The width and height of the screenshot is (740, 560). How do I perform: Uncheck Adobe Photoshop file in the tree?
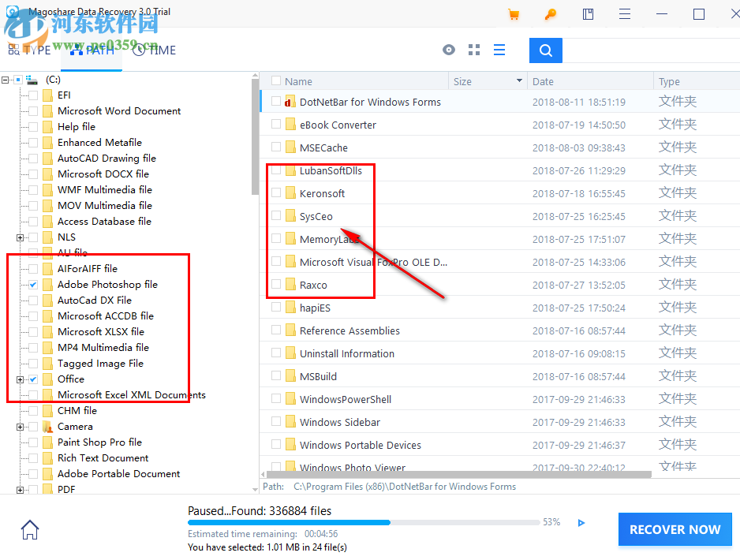tap(32, 284)
